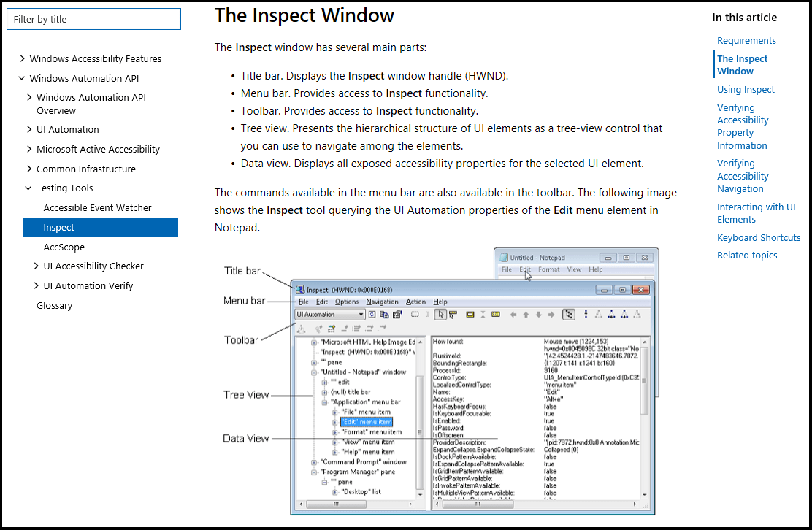Open the UI Automation mode dropdown

330,314
